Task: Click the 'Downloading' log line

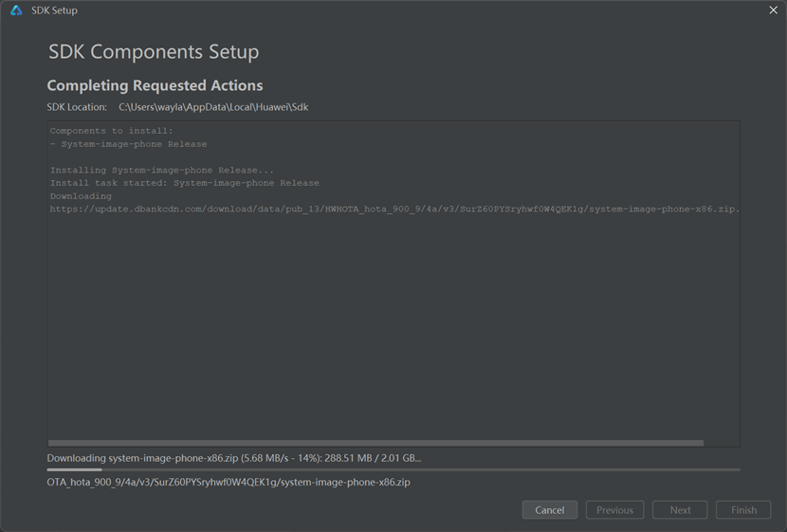Action: [x=81, y=195]
